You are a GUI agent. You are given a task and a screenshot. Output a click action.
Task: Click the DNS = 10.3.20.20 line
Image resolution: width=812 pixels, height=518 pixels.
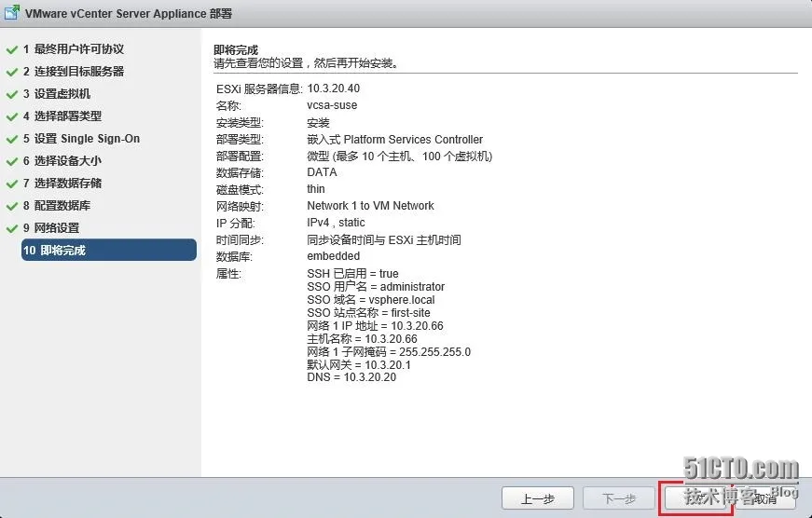(351, 377)
